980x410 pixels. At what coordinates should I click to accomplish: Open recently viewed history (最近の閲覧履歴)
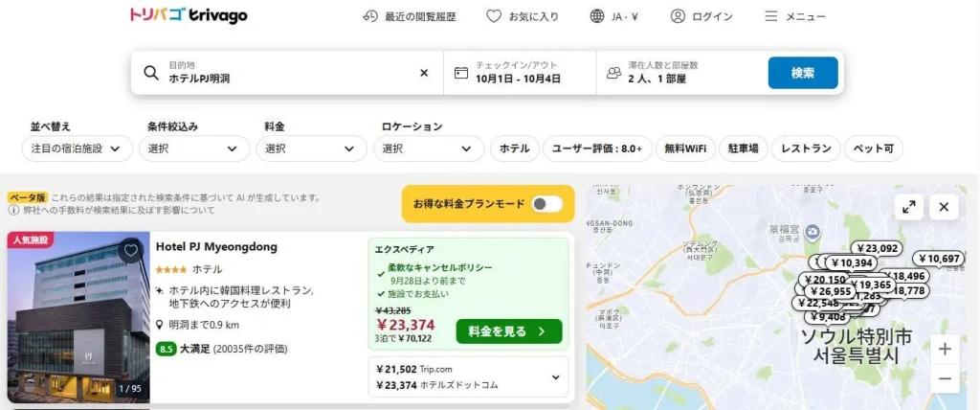click(x=410, y=17)
